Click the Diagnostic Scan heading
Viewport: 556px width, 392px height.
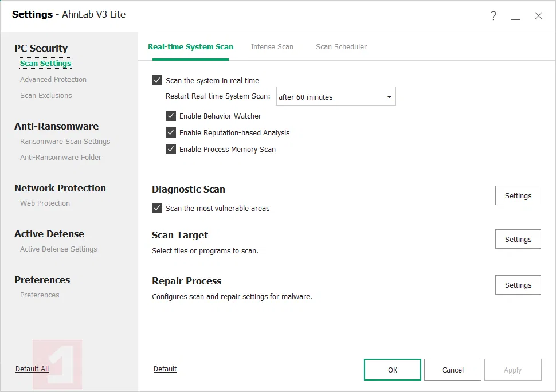click(x=188, y=189)
